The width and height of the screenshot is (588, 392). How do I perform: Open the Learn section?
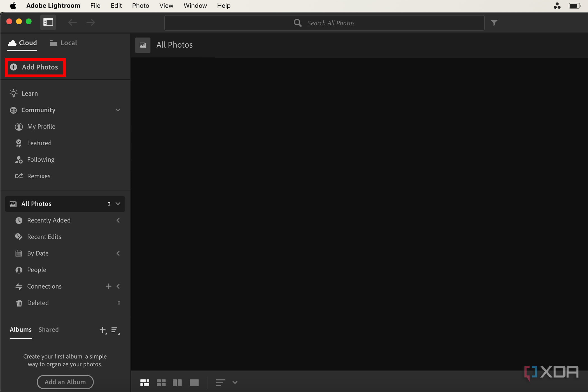coord(29,93)
